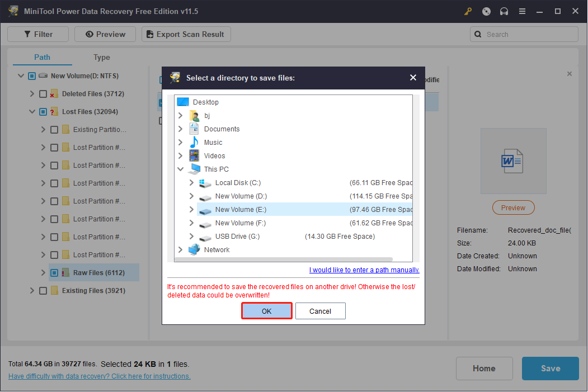Switch to the Type tab
Screen dimensions: 588x392
pyautogui.click(x=102, y=58)
